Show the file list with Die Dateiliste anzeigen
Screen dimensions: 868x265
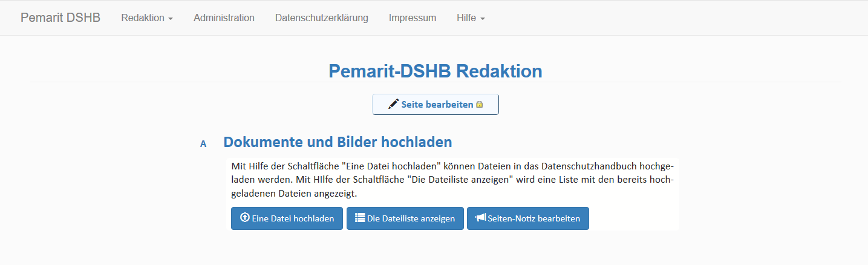(x=405, y=218)
